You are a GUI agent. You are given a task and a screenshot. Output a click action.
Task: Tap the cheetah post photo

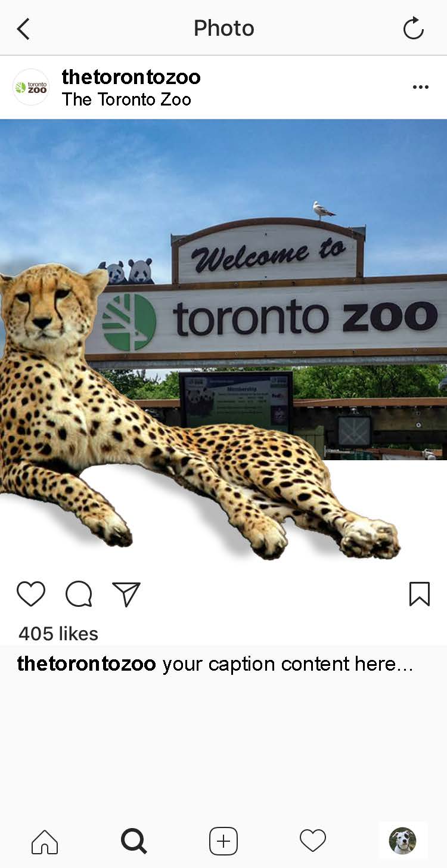223,343
